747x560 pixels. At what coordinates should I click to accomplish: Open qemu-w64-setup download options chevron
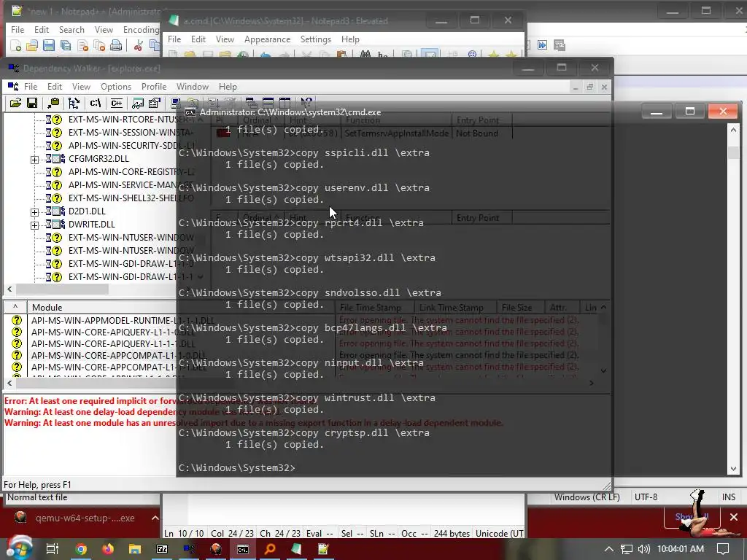[155, 518]
